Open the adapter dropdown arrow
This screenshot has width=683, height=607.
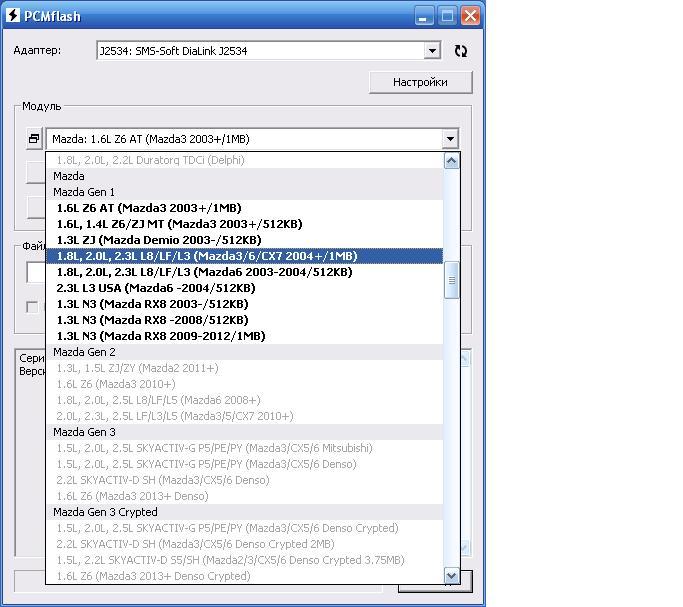click(432, 51)
